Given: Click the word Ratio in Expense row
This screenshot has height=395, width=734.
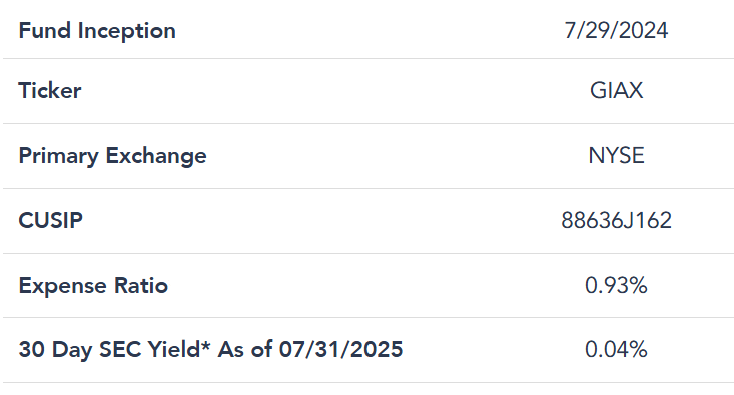Looking at the screenshot, I should (x=141, y=285).
